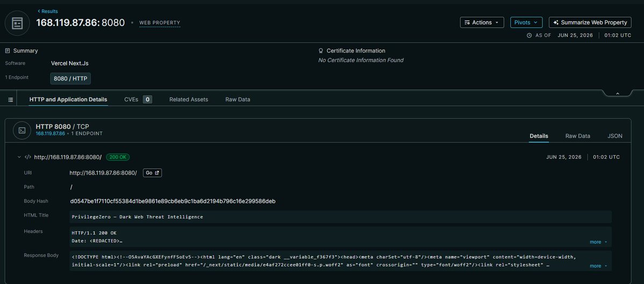This screenshot has height=284, width=644.
Task: Click the terminal icon for HTTP 8080
Action: point(22,130)
